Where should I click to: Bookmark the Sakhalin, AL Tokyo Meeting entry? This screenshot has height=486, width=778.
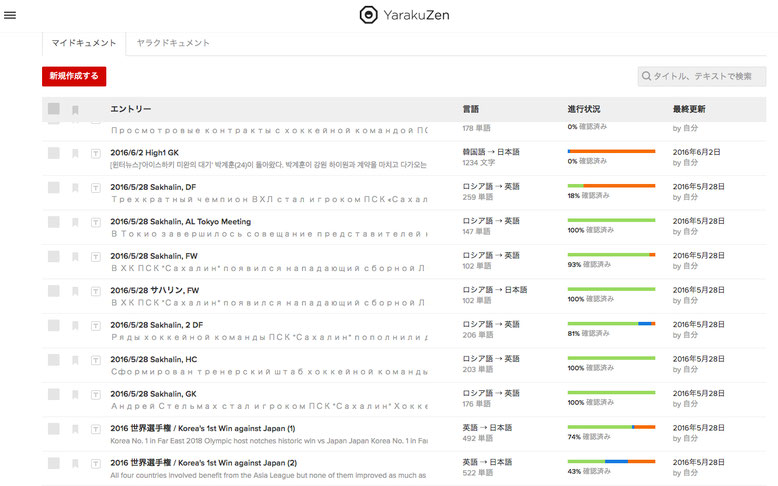click(75, 222)
